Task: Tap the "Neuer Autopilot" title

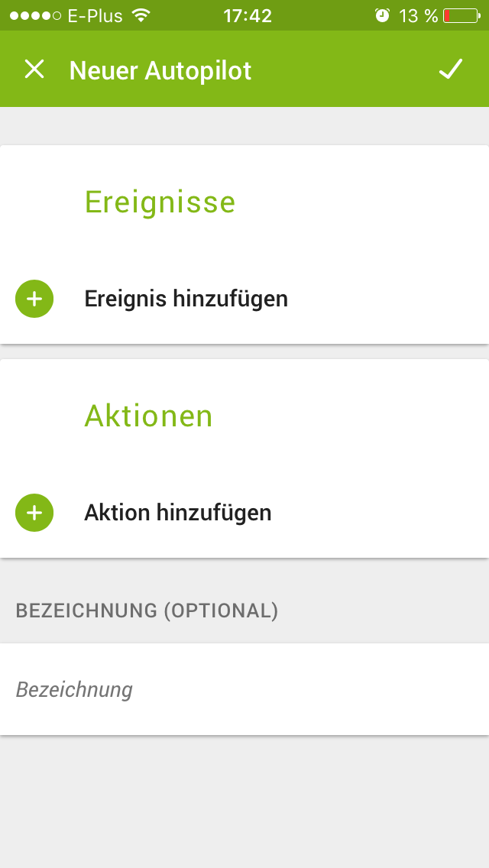Action: (x=160, y=70)
